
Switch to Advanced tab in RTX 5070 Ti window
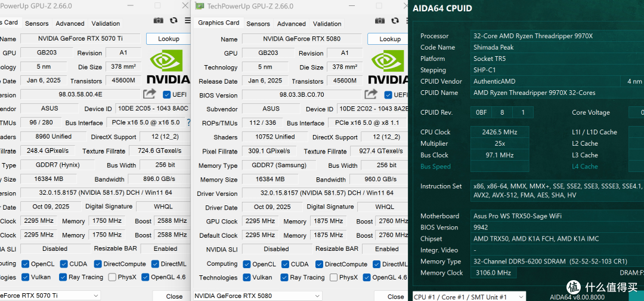70,23
